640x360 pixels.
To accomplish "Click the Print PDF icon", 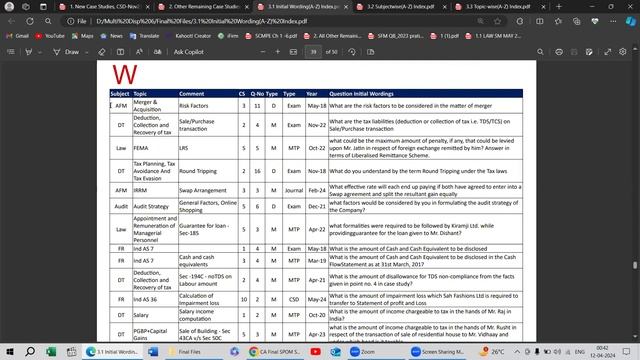I will 559,52.
